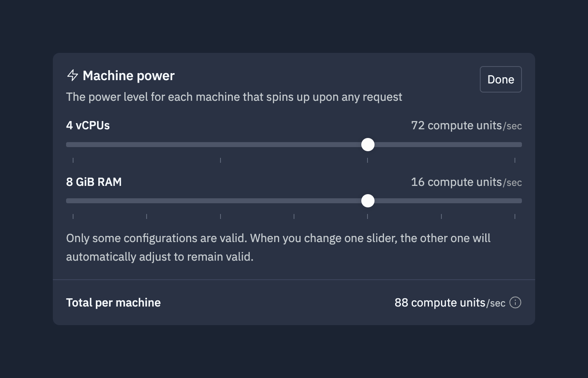Click the info icon next to total compute units
Image resolution: width=588 pixels, height=378 pixels.
[x=515, y=302]
